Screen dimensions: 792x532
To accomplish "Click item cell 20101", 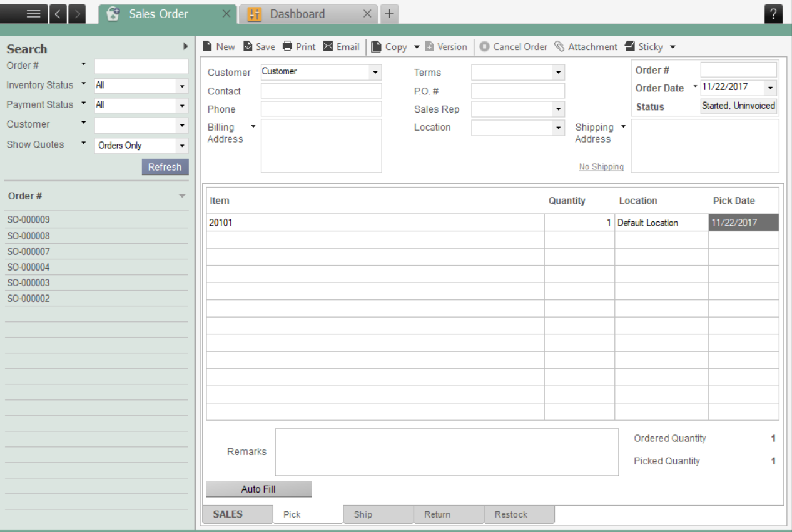I will 375,223.
